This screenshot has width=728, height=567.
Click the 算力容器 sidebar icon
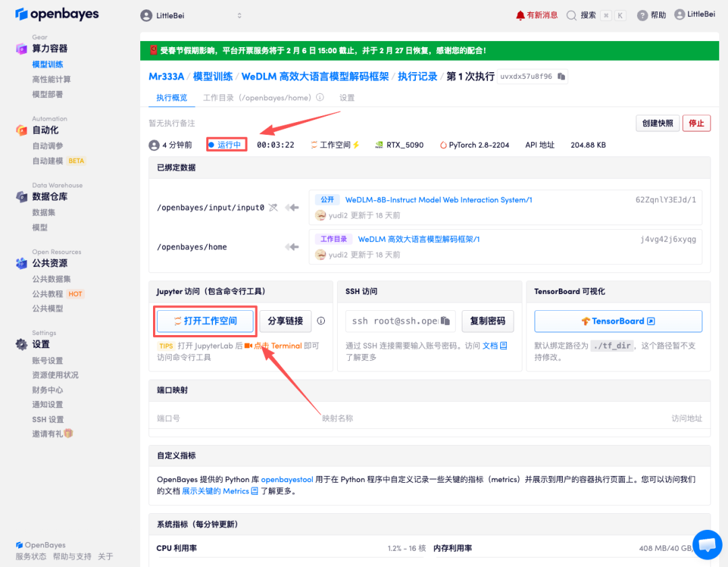click(22, 49)
